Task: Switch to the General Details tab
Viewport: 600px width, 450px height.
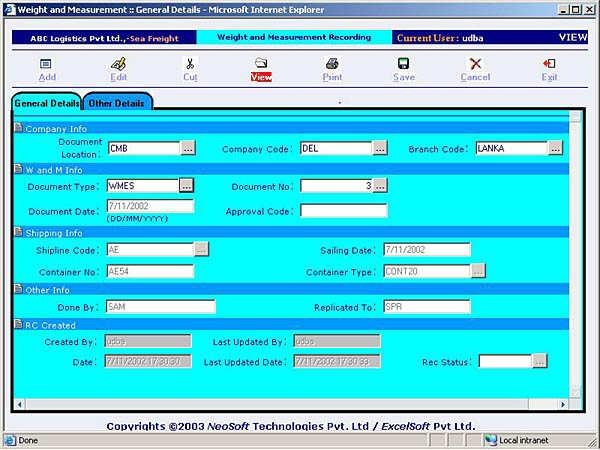Action: (47, 103)
